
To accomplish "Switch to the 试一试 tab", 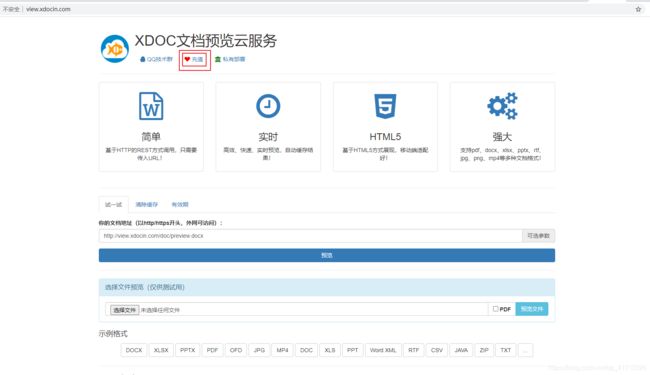I will pos(114,205).
